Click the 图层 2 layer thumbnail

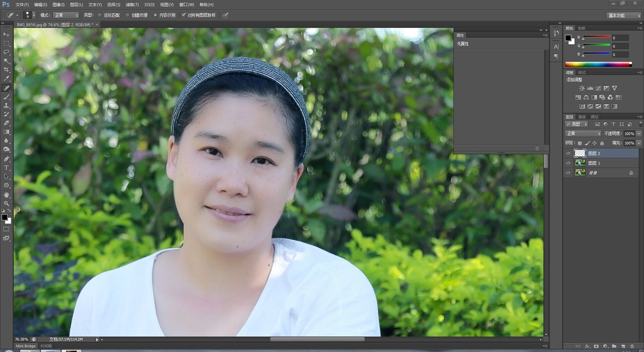click(580, 154)
